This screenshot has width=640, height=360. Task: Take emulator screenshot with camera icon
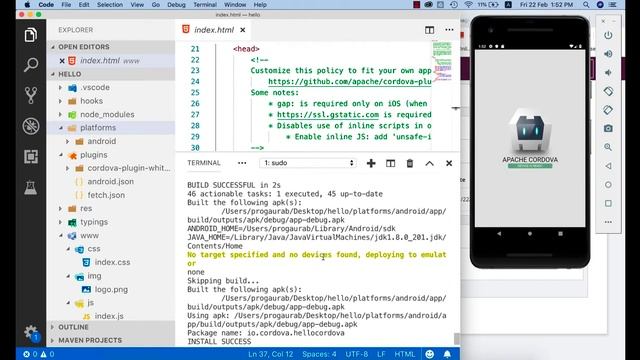tap(608, 129)
